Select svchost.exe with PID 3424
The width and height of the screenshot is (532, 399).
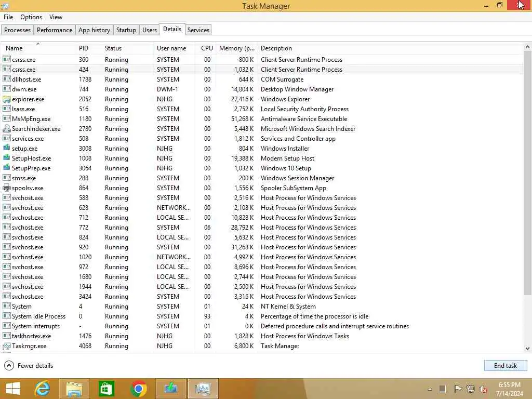tap(262, 297)
